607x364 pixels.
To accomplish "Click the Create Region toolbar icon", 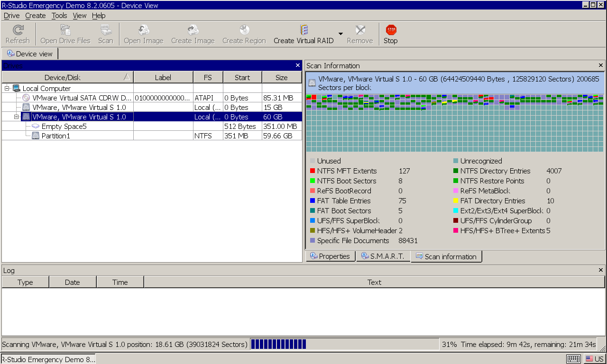I will (x=244, y=30).
